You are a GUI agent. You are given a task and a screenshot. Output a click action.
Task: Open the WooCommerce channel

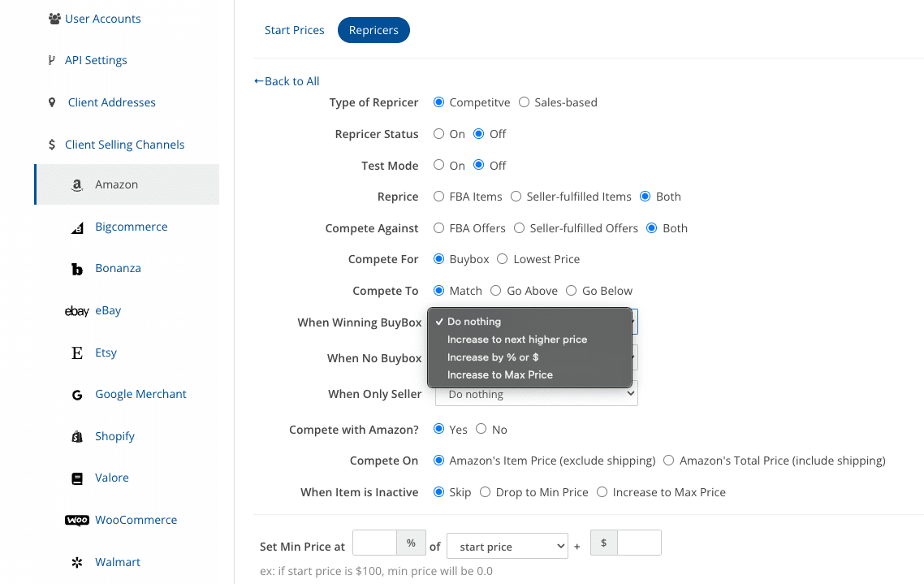136,520
